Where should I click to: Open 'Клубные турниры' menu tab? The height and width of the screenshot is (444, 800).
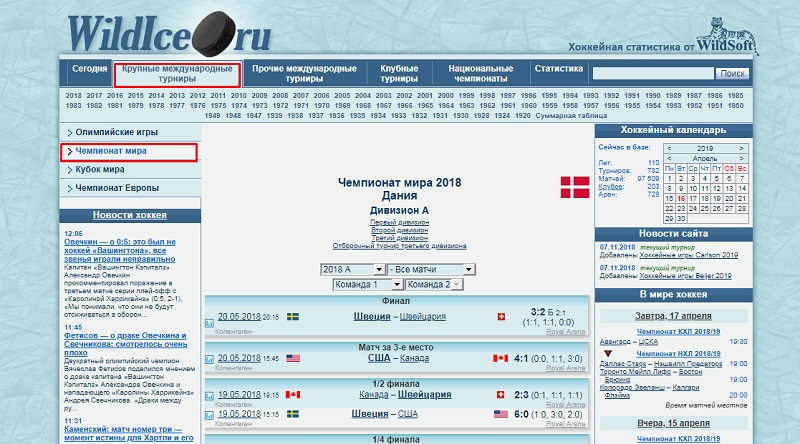(x=399, y=74)
